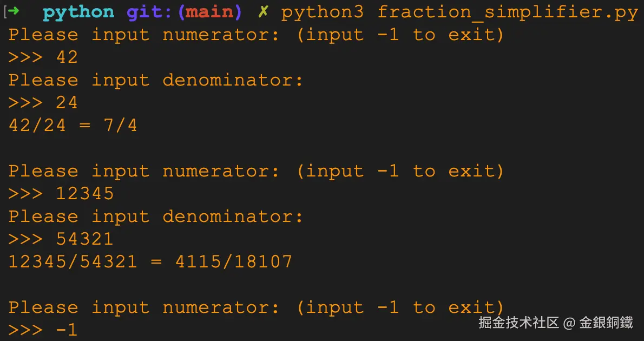
Task: Click the cyan 'python' directory name
Action: pyautogui.click(x=78, y=13)
